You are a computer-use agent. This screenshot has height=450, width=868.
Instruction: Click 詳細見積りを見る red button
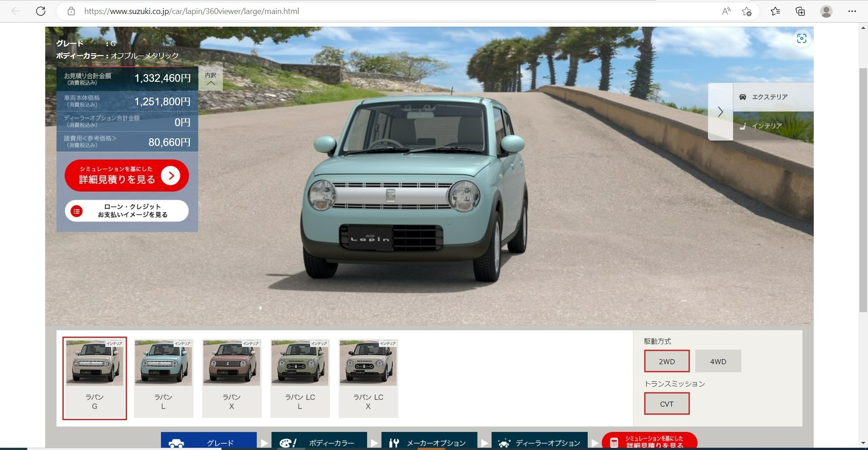(127, 175)
